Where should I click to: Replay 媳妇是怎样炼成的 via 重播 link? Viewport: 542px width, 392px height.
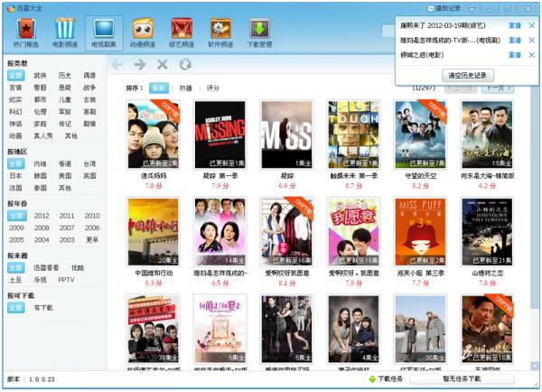tap(515, 41)
